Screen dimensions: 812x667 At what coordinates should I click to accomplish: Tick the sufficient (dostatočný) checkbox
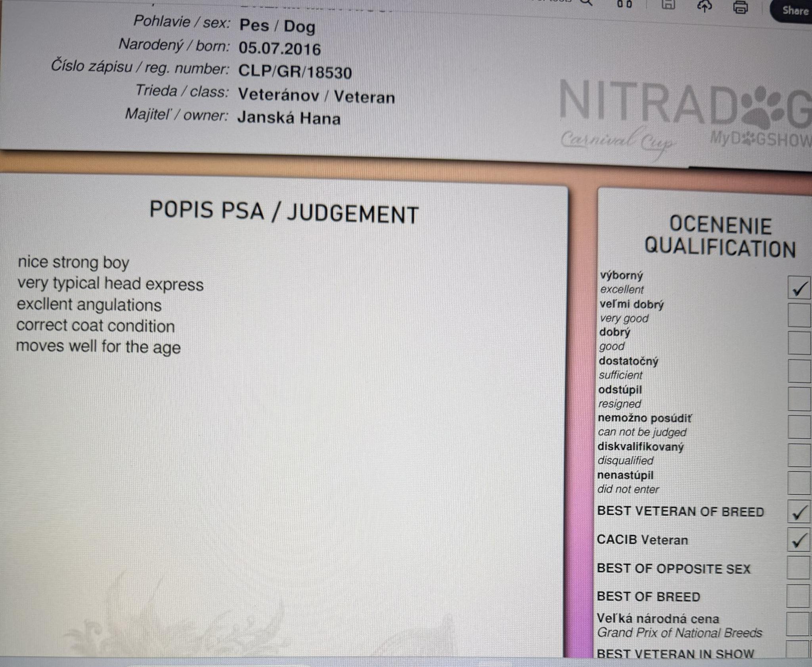[x=799, y=372]
